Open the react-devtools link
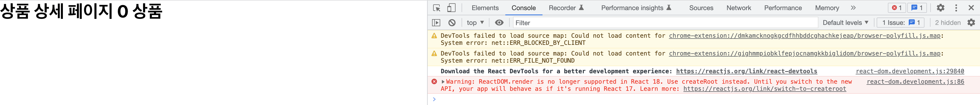 click(x=746, y=71)
